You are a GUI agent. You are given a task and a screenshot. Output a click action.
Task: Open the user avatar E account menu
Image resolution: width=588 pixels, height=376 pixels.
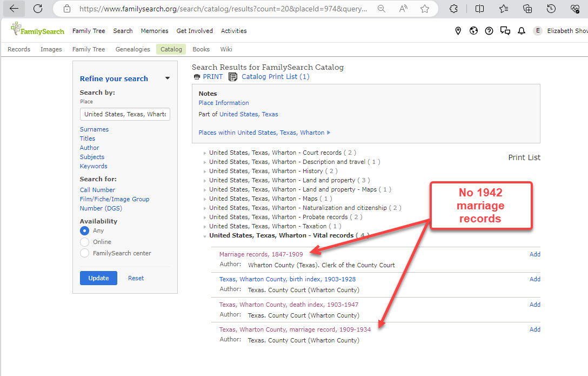click(538, 31)
